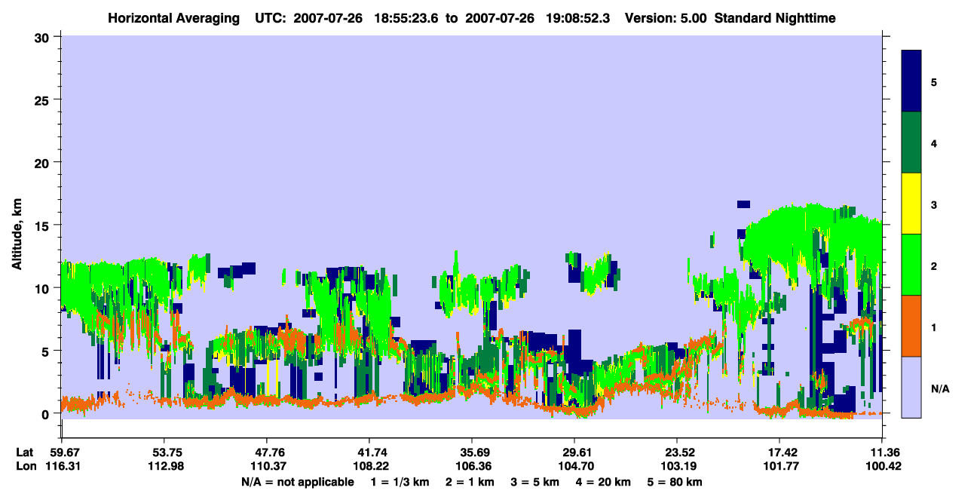Click the dark green color bar segment labeled 4
Screen dimensions: 980x503
(x=911, y=143)
